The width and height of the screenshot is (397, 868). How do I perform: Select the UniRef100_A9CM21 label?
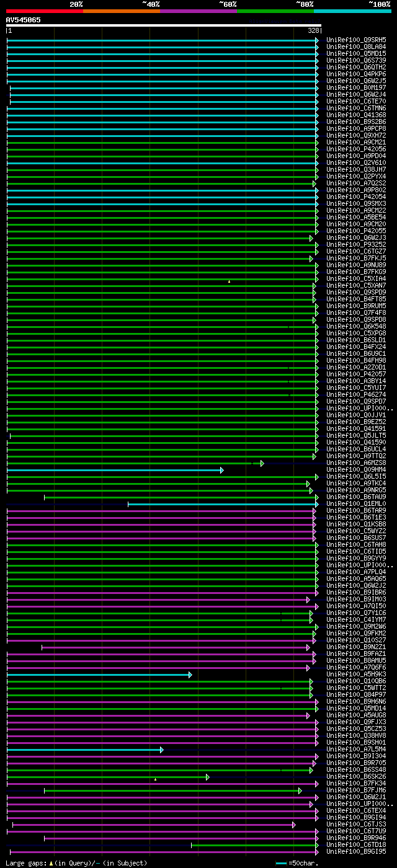[x=356, y=142]
